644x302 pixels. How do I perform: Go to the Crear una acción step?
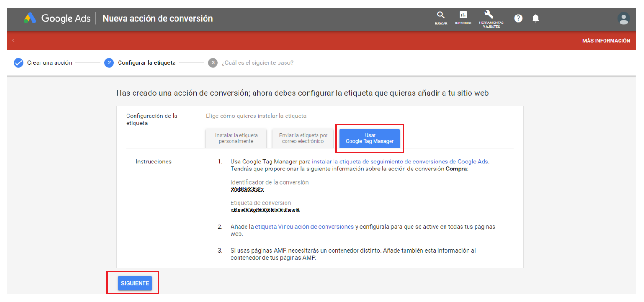coord(49,63)
